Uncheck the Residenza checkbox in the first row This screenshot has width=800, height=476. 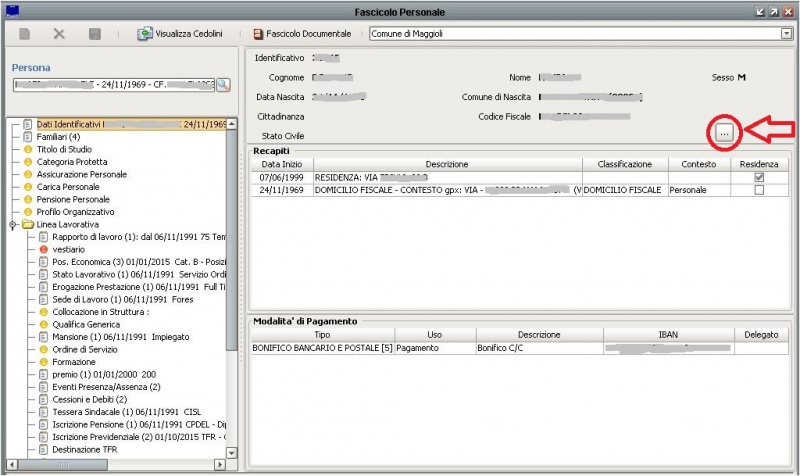point(759,177)
